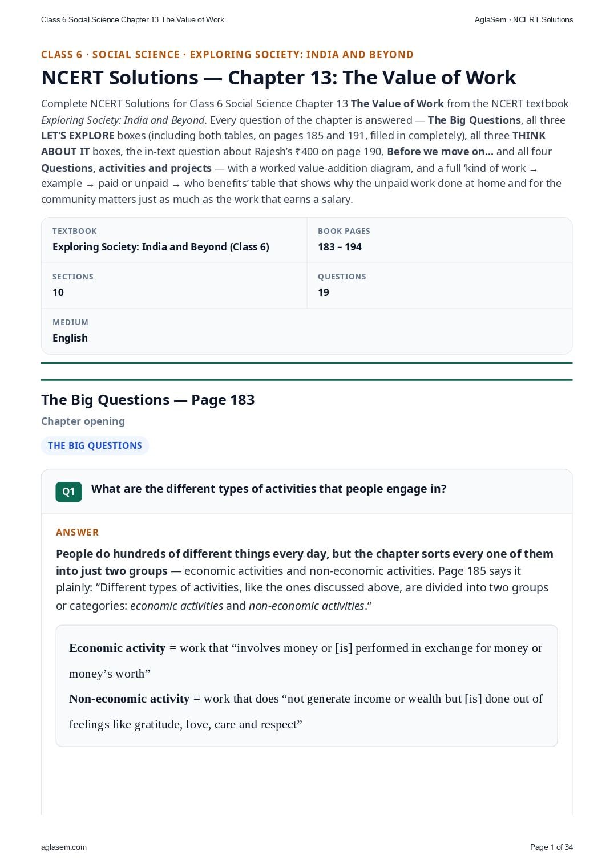This screenshot has height=868, width=614.
Task: Click the orange ANSWER label
Action: click(77, 532)
